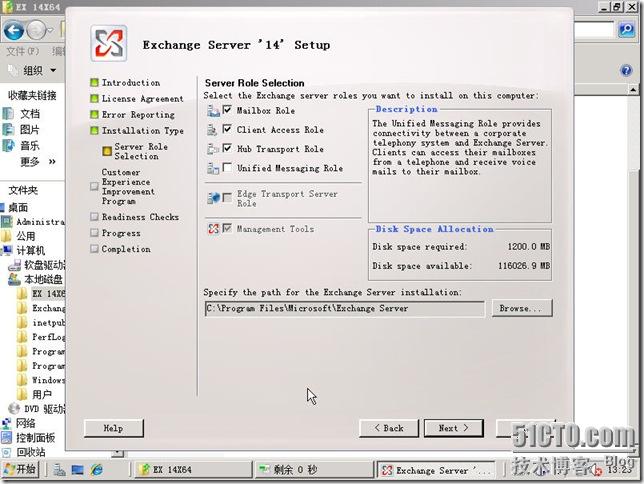Open the Explorer navigation history dropdown arrow
The image size is (644, 484).
tap(51, 30)
